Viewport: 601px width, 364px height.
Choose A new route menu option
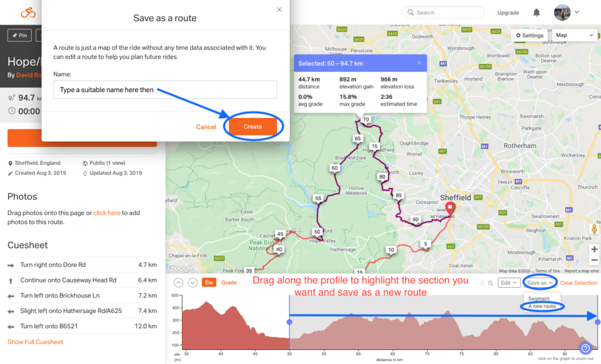coord(542,306)
